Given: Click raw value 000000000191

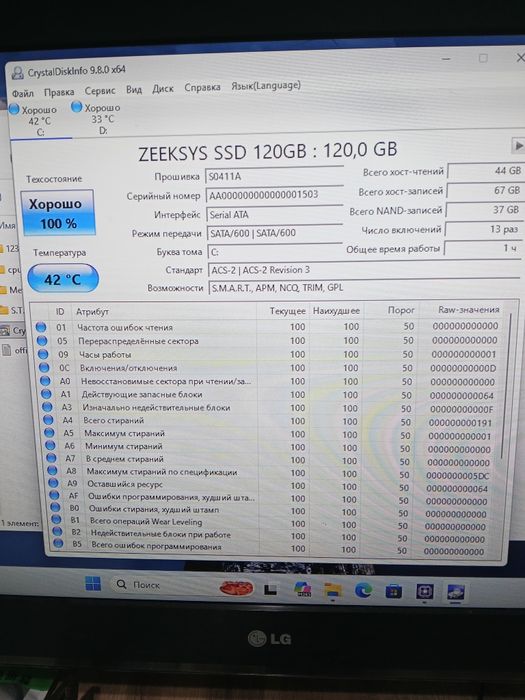Looking at the screenshot, I should click(460, 423).
